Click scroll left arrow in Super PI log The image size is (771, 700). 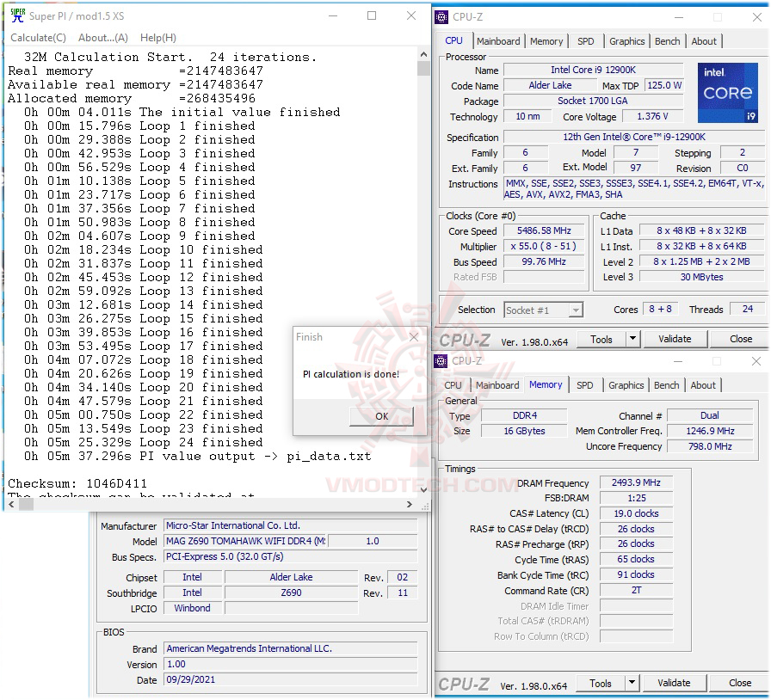pyautogui.click(x=12, y=504)
